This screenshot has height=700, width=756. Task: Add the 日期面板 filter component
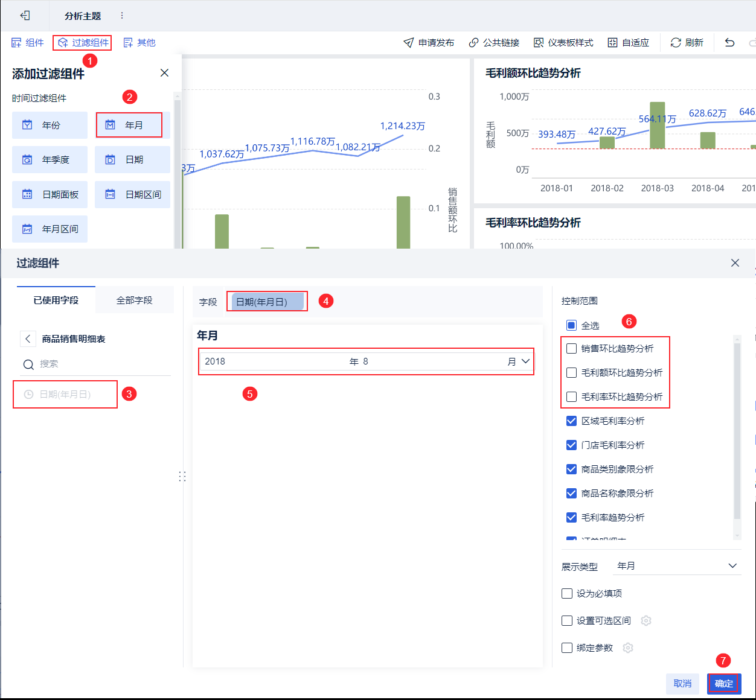pyautogui.click(x=50, y=194)
